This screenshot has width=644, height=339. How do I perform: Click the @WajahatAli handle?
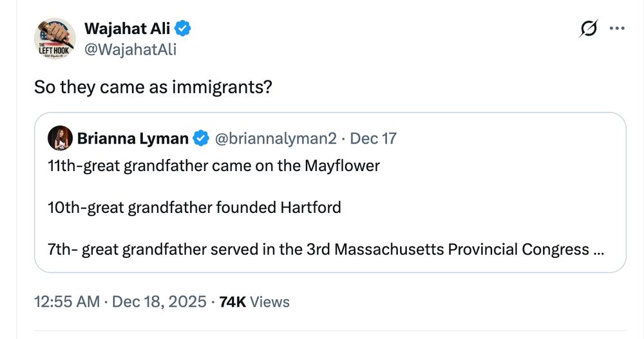pyautogui.click(x=130, y=49)
